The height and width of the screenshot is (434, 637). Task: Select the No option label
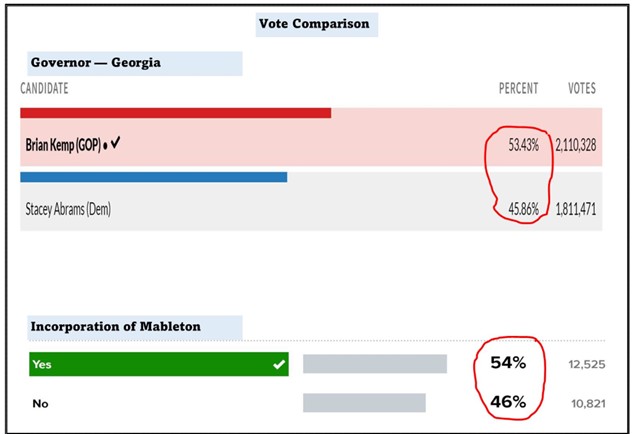point(39,403)
